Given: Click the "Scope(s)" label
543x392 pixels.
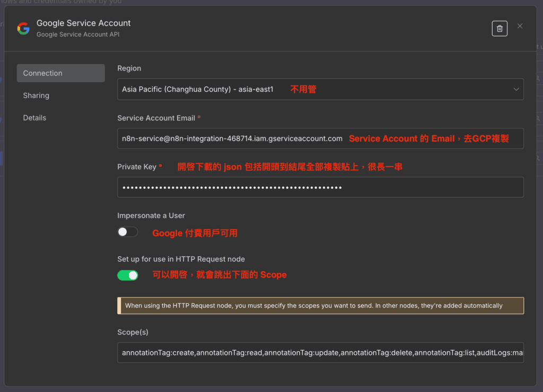Looking at the screenshot, I should click(x=133, y=333).
